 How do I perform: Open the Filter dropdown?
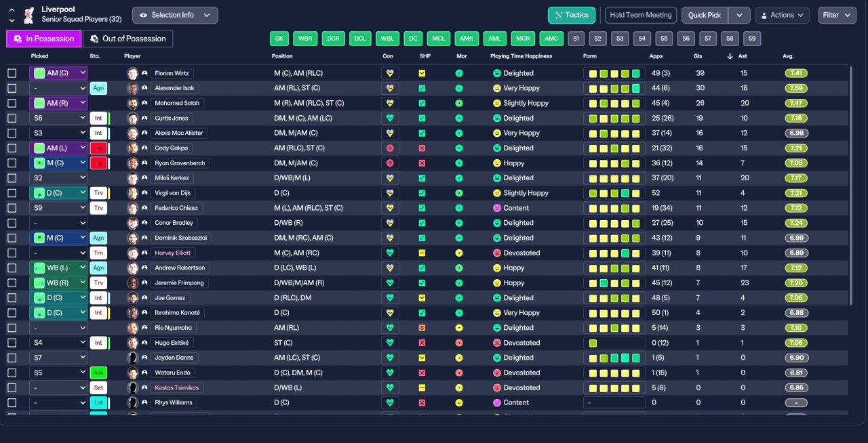(x=837, y=15)
